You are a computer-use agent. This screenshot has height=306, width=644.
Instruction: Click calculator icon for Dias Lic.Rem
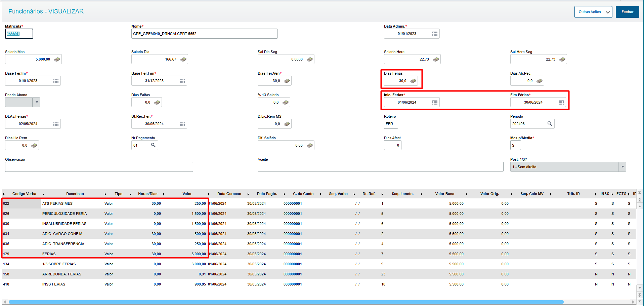click(x=34, y=145)
